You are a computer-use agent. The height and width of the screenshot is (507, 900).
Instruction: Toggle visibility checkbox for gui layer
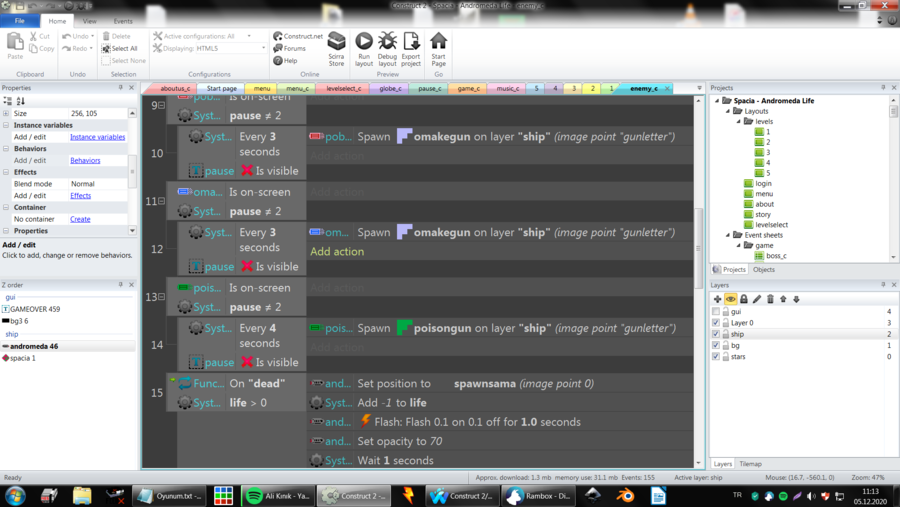[716, 312]
